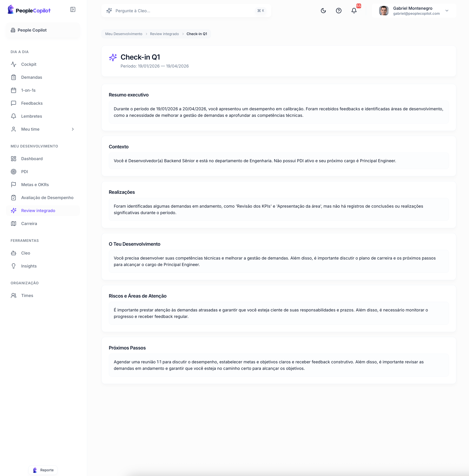Open Metas e OKRs page

[x=43, y=184]
